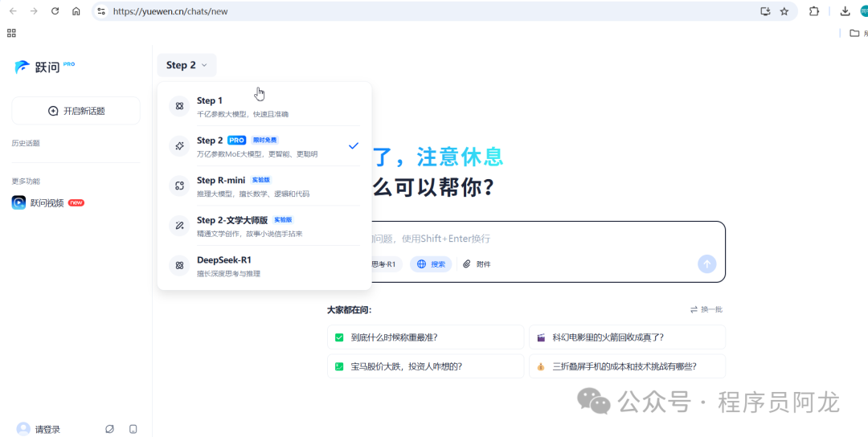
Task: Click the browser forward arrow
Action: click(34, 11)
